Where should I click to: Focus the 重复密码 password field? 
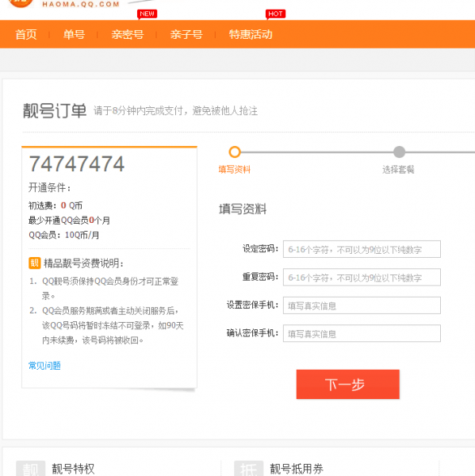[362, 277]
